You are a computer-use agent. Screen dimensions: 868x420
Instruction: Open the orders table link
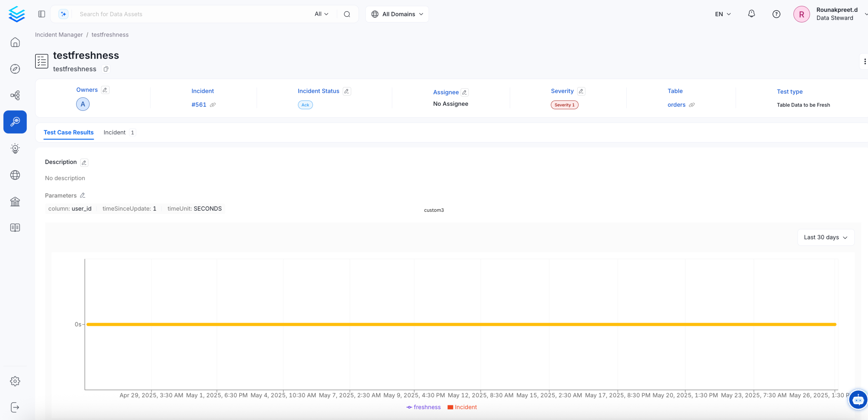tap(676, 105)
